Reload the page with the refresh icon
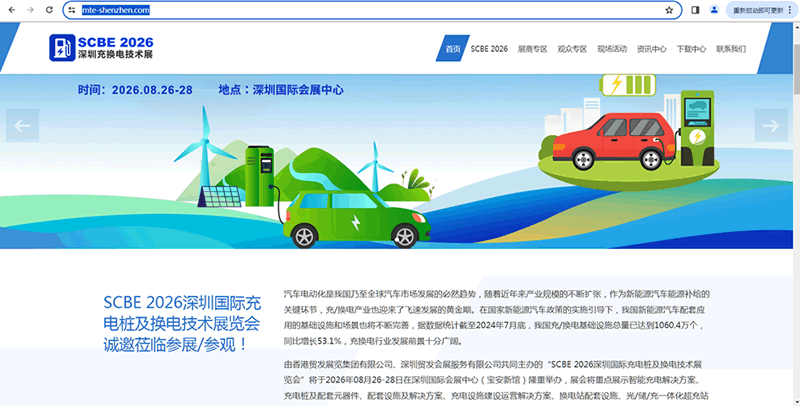The width and height of the screenshot is (800, 406). 50,10
